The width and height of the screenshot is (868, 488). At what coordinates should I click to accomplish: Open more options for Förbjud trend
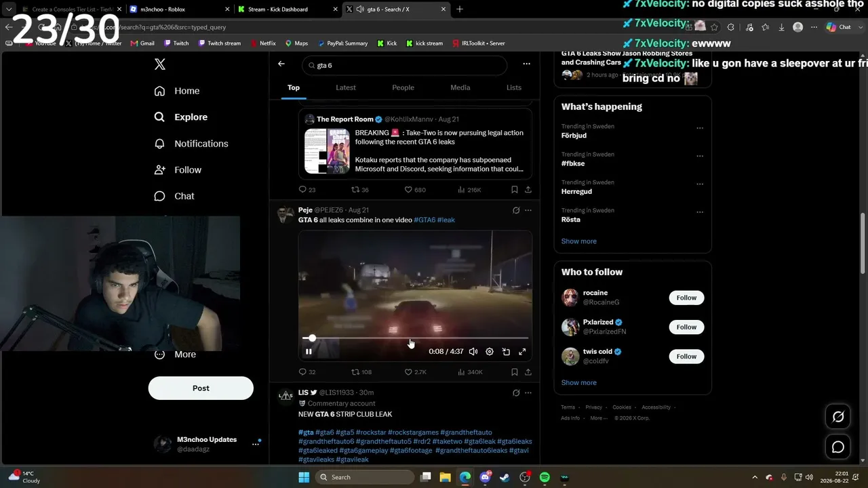click(x=700, y=127)
